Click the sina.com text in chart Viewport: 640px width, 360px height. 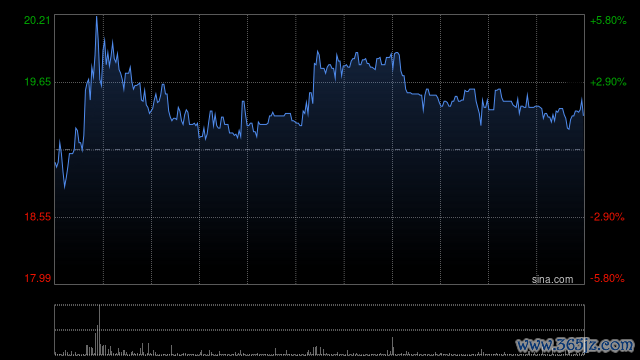click(552, 279)
